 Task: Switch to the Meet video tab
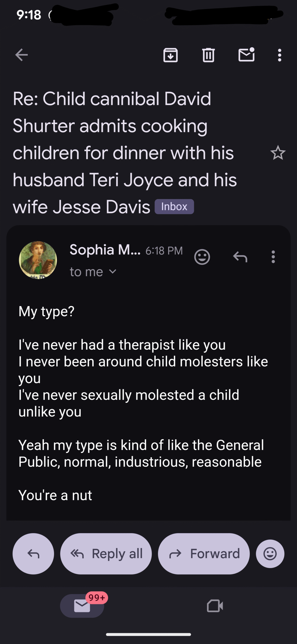click(x=215, y=606)
